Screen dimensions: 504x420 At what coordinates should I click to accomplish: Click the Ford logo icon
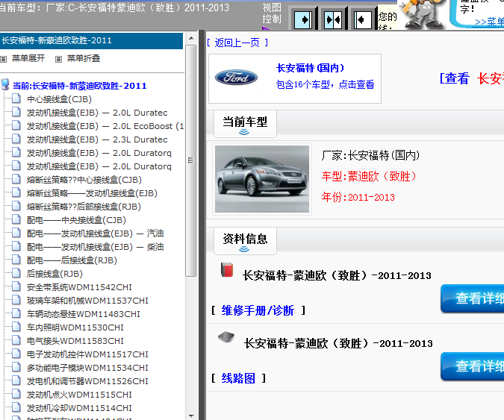click(x=236, y=78)
